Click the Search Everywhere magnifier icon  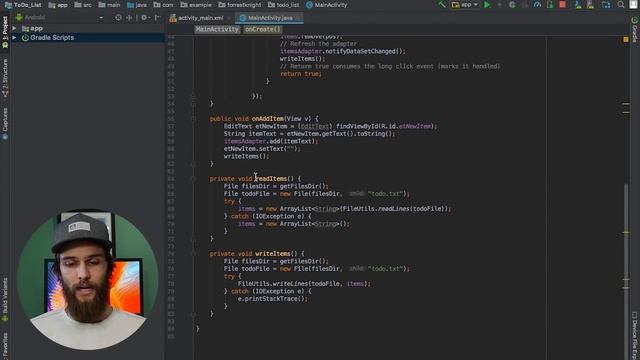pyautogui.click(x=621, y=4)
